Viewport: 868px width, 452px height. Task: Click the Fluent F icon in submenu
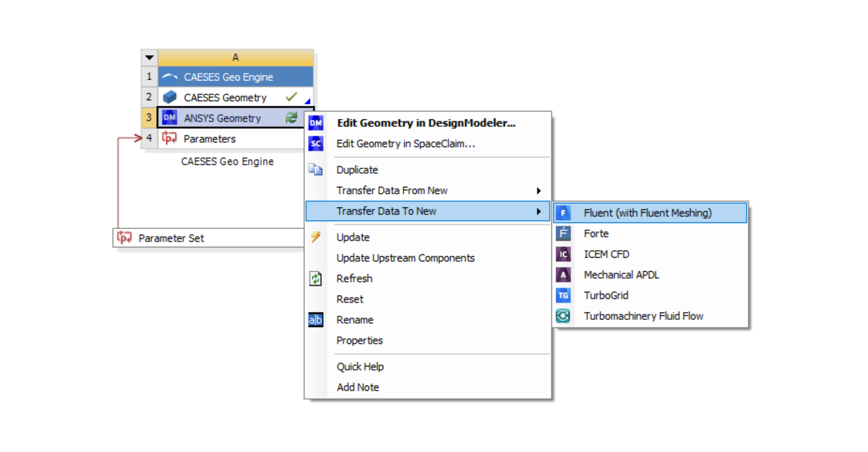pyautogui.click(x=563, y=213)
